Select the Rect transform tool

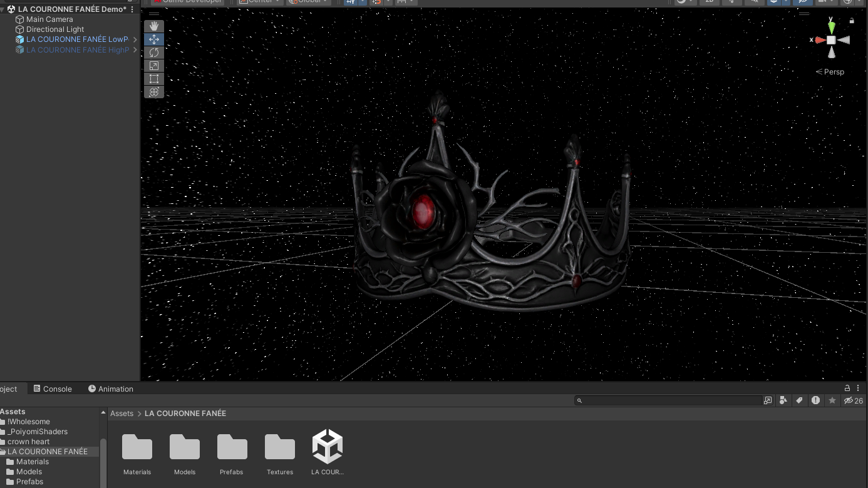[154, 79]
